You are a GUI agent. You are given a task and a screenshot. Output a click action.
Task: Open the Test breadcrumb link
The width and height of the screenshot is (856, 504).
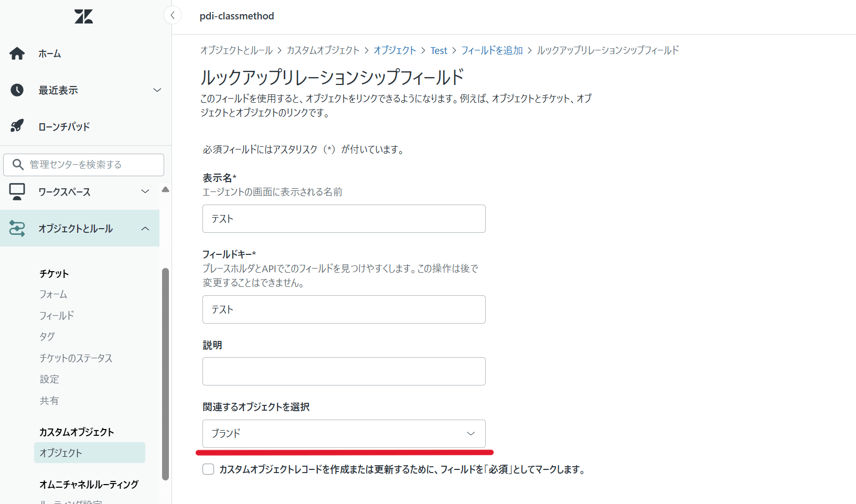pyautogui.click(x=439, y=50)
